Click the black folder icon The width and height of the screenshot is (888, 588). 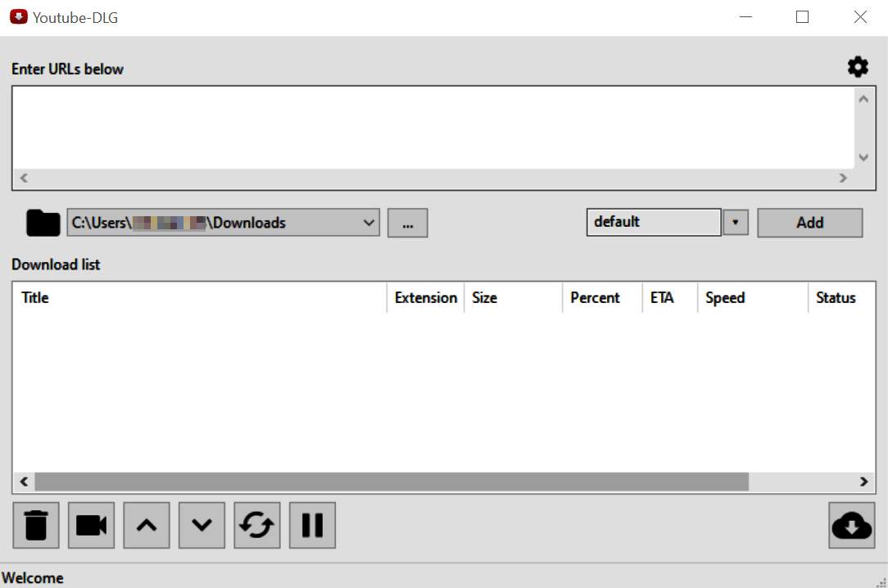click(43, 223)
